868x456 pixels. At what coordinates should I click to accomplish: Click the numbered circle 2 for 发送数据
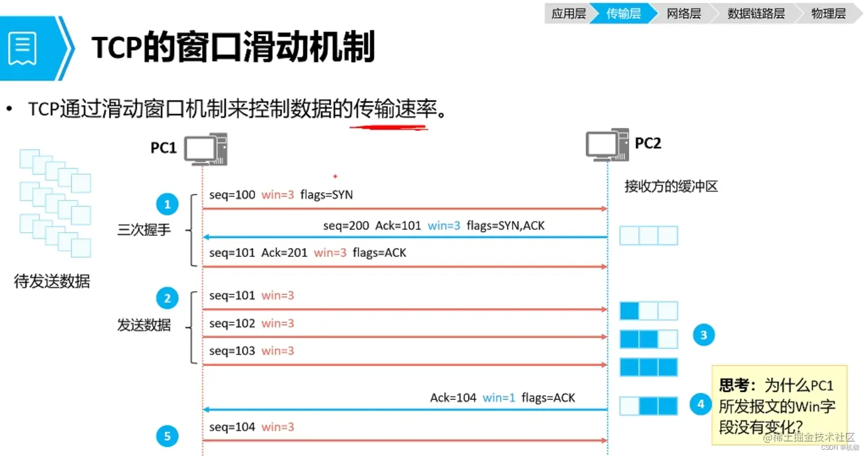(x=167, y=298)
